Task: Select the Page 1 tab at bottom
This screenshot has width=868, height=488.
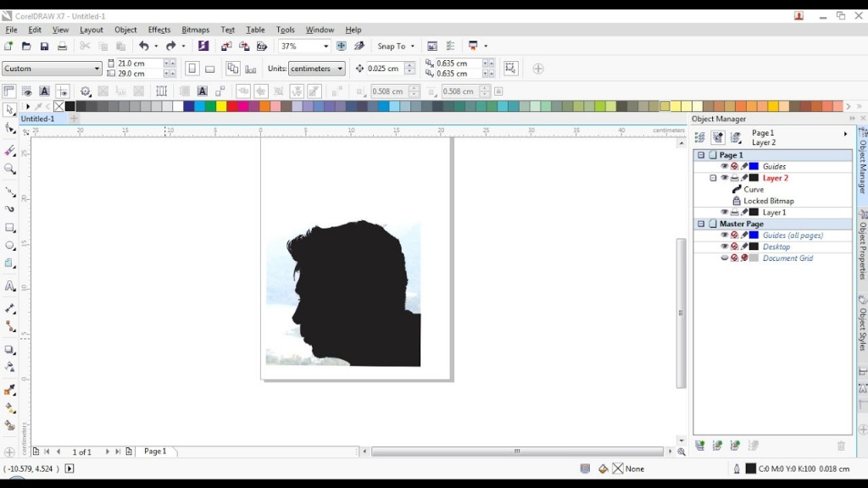Action: point(155,452)
